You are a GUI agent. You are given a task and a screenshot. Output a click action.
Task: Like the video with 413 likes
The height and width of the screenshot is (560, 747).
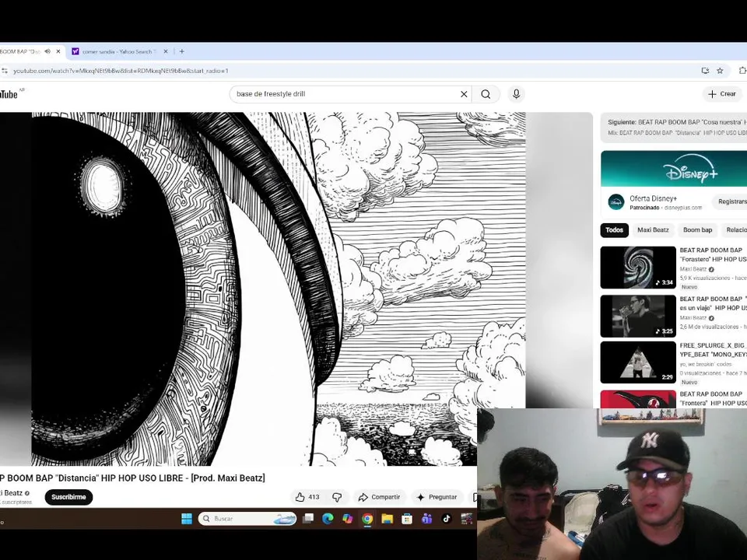point(307,497)
